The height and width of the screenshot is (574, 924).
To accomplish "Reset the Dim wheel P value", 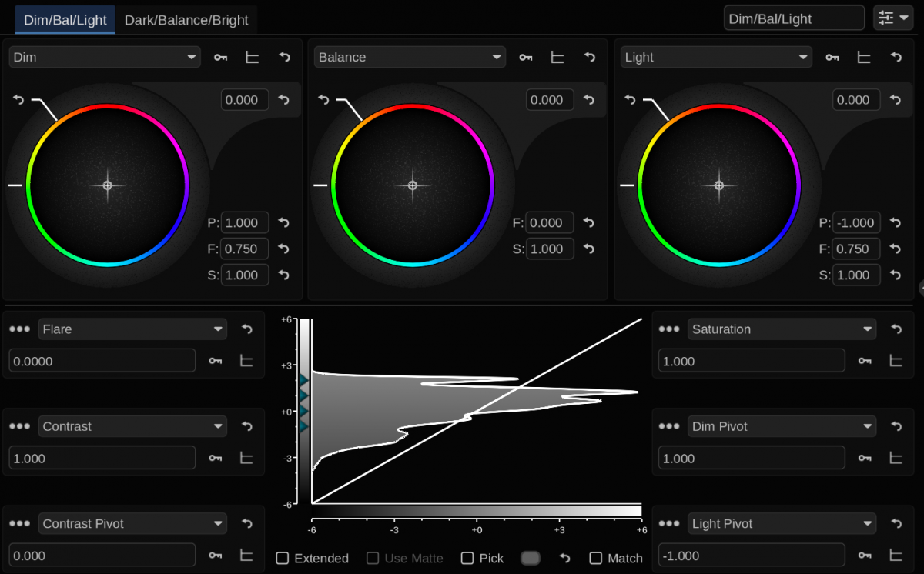I will 283,223.
